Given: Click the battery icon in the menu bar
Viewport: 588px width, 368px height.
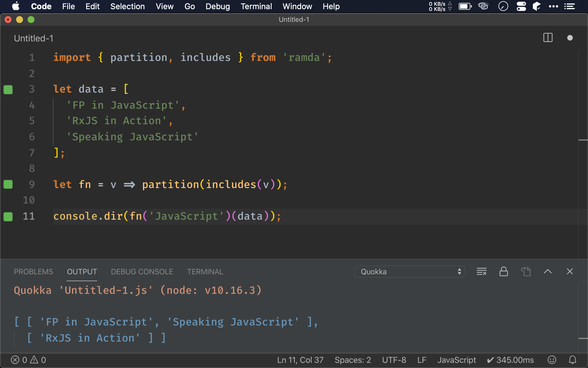Looking at the screenshot, I should (x=465, y=6).
